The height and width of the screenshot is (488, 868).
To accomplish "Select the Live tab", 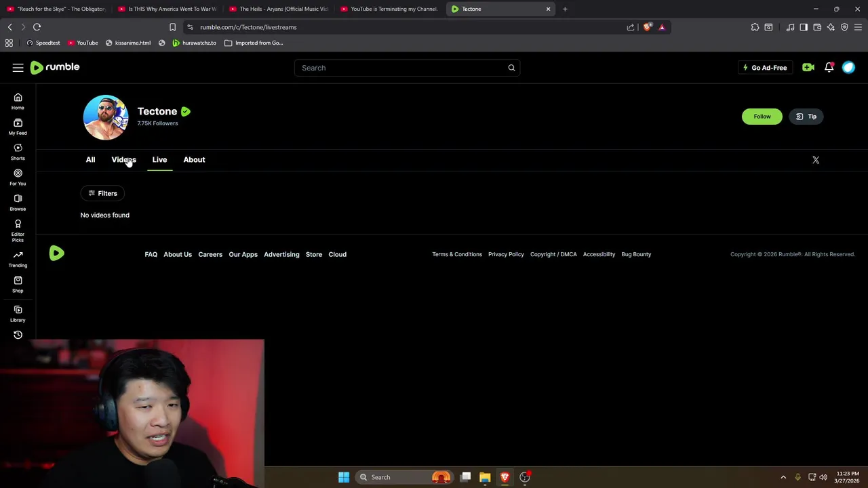I will tap(159, 160).
